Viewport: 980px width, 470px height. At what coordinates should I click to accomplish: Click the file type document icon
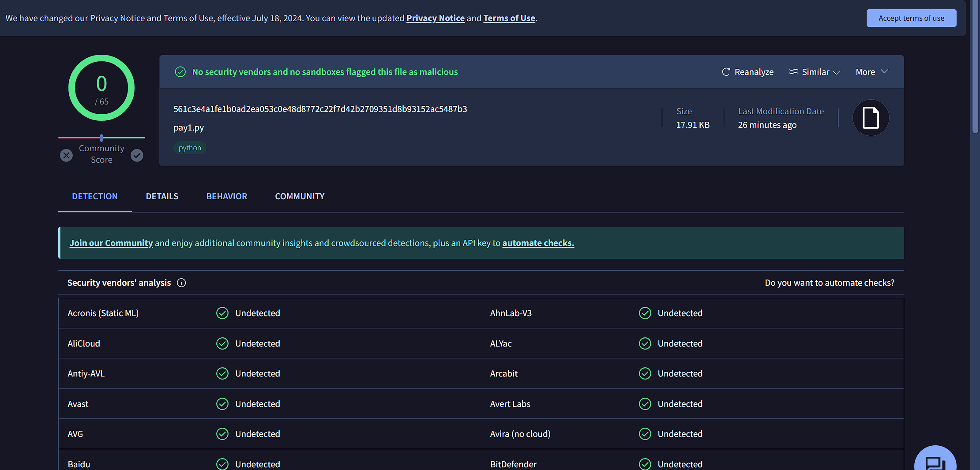pyautogui.click(x=871, y=118)
